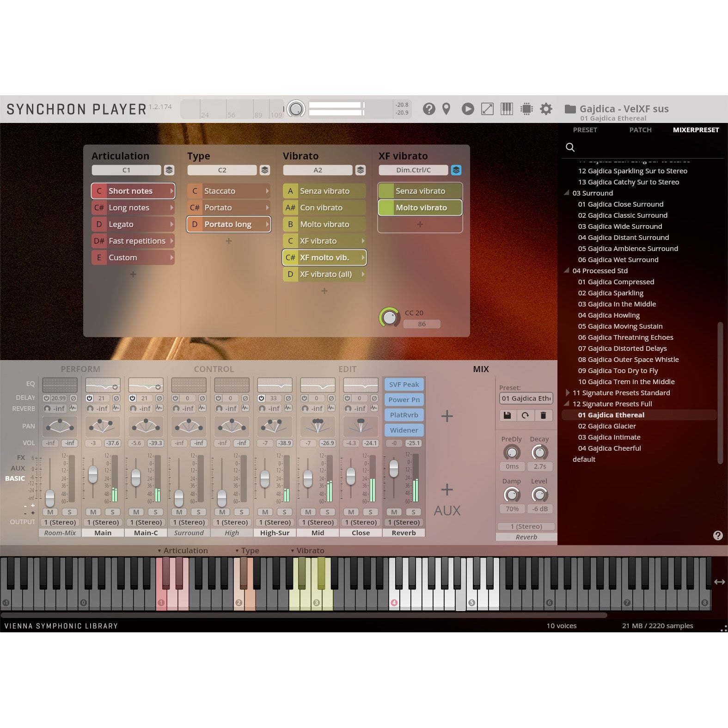Open the CPU chip icon in toolbar
Screen dimensions: 728x728
pyautogui.click(x=526, y=109)
